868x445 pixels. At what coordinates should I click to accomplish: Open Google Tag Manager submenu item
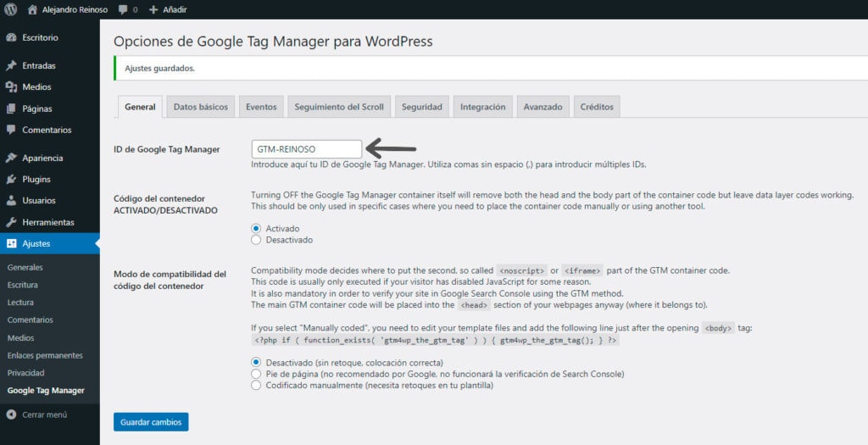[46, 390]
